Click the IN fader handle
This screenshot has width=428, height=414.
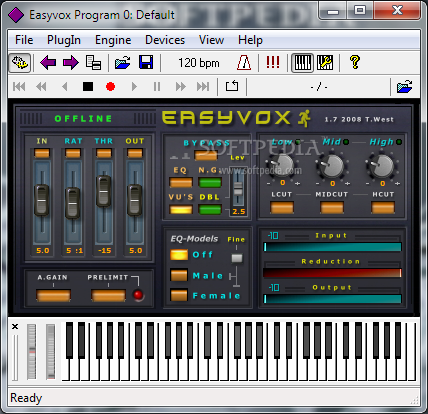(42, 201)
